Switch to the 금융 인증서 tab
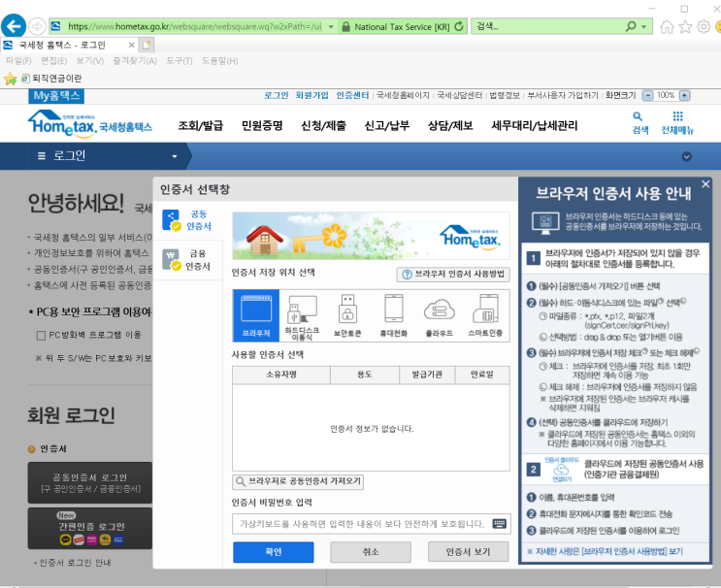 pos(187,260)
